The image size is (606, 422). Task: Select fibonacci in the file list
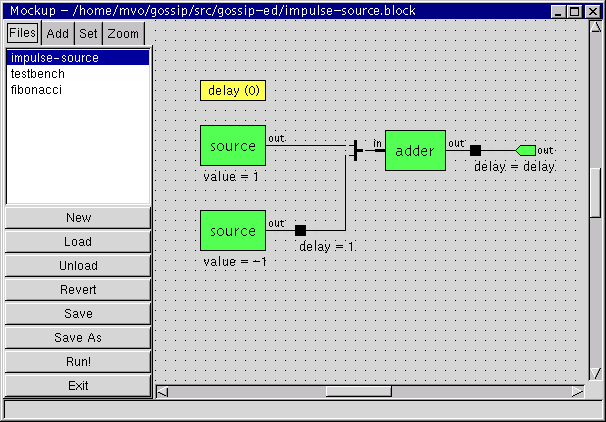(x=36, y=90)
